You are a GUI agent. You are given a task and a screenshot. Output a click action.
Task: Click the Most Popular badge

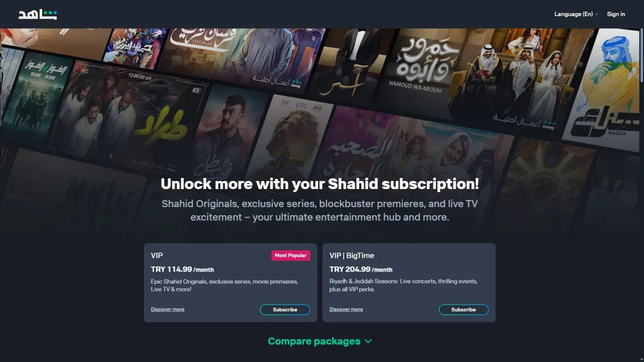[291, 255]
